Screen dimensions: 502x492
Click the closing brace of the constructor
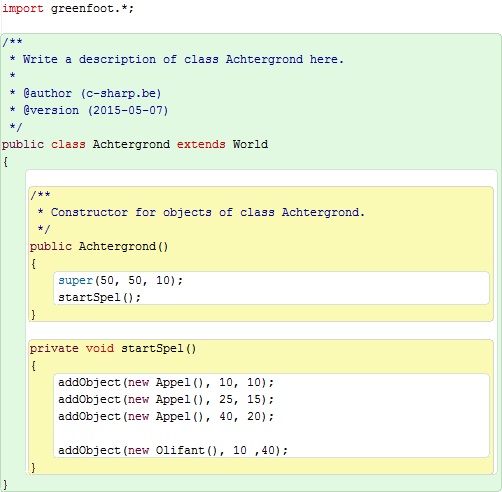point(33,314)
